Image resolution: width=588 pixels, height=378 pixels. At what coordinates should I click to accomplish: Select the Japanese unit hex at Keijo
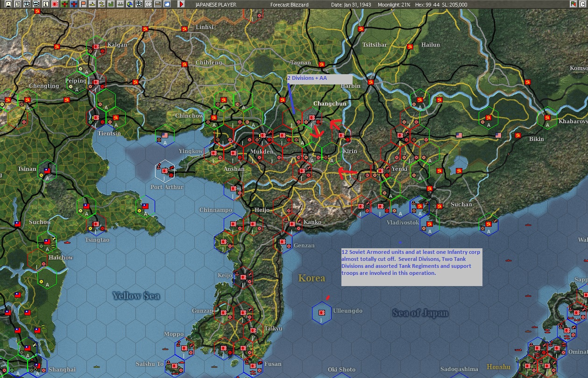tap(243, 277)
